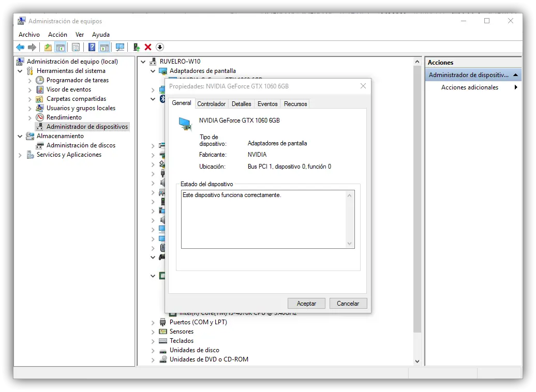Click the device list scrollbar up arrow
Screen dimensions: 536x392
point(417,62)
